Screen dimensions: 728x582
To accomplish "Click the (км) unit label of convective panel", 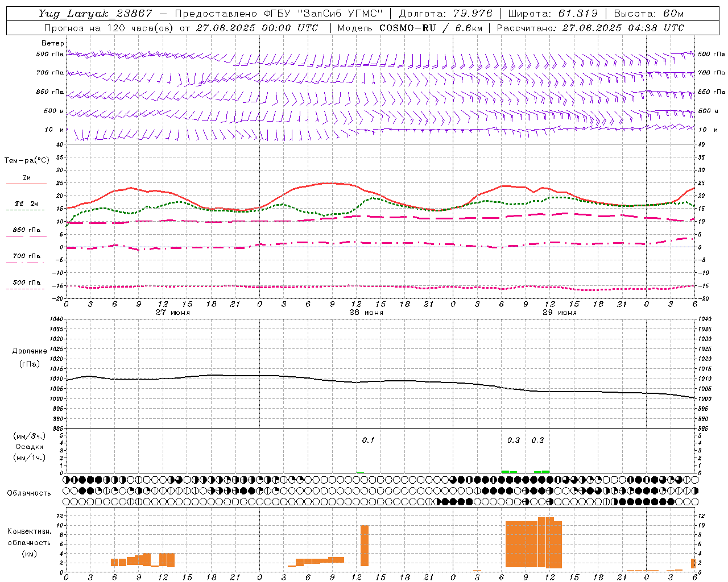I will tap(29, 554).
